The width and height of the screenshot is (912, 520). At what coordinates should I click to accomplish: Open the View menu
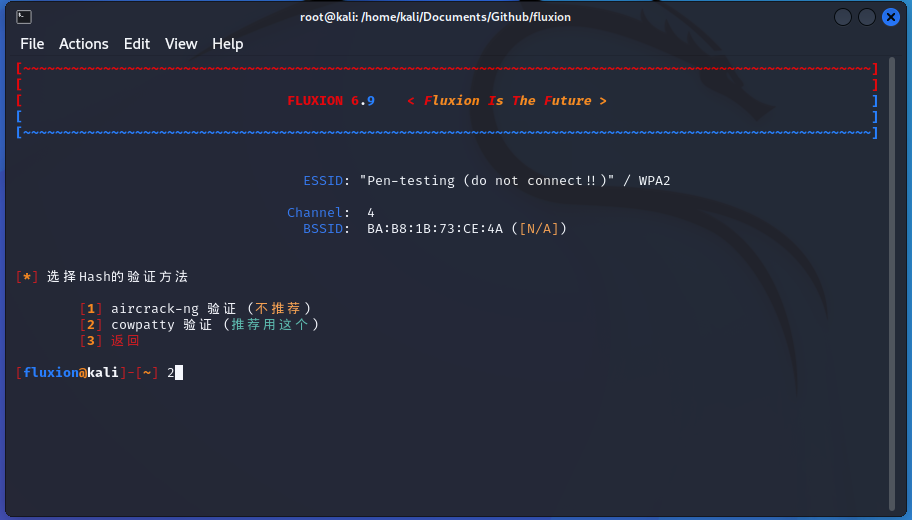181,44
